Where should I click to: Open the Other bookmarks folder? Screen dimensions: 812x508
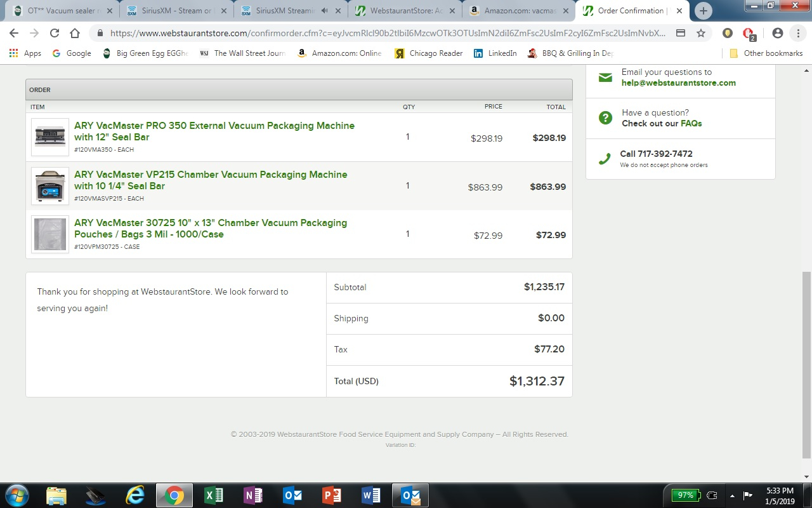pyautogui.click(x=766, y=53)
